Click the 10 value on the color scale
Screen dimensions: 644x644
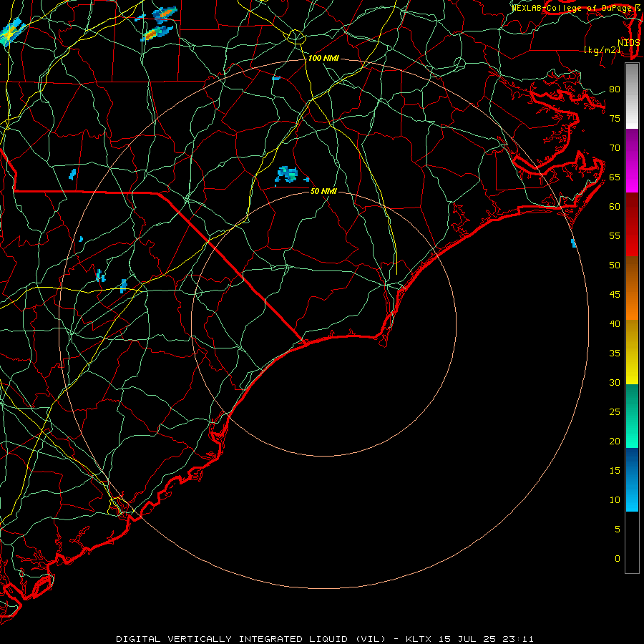[x=615, y=500]
